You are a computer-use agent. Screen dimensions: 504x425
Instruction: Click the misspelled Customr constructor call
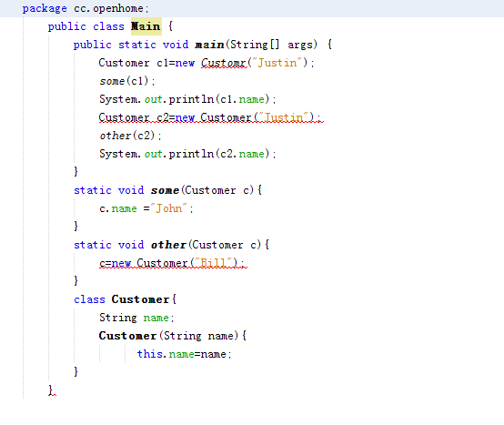[x=224, y=63]
